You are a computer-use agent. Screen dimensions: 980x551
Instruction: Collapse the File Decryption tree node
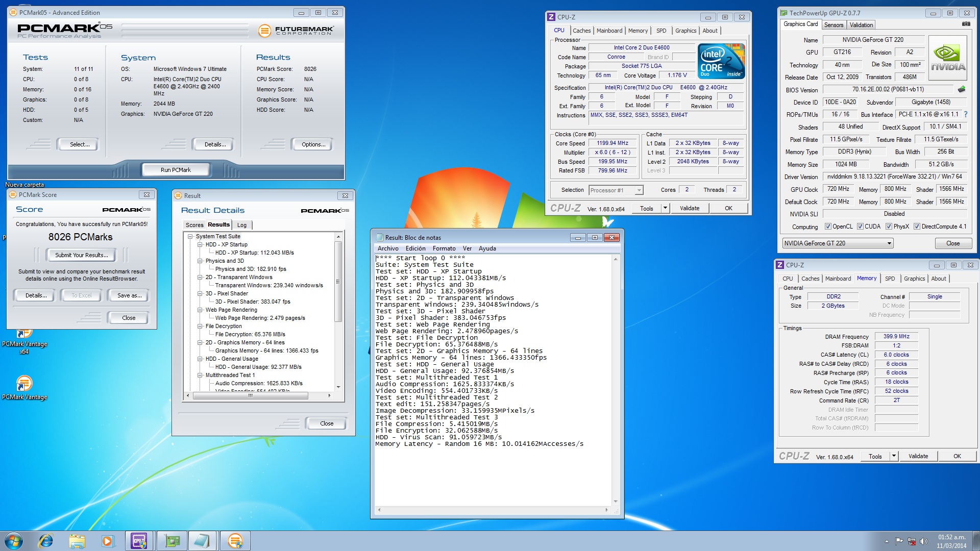tap(200, 326)
